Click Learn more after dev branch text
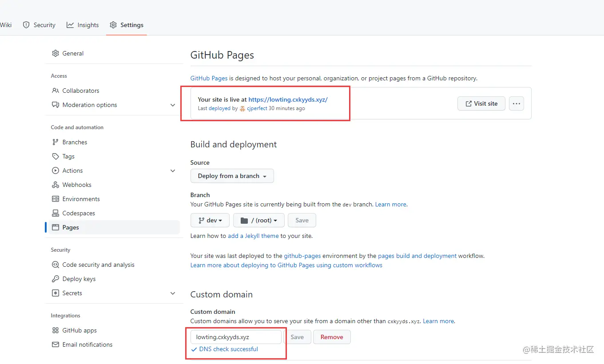Screen dimensions: 604x364 coord(391,204)
